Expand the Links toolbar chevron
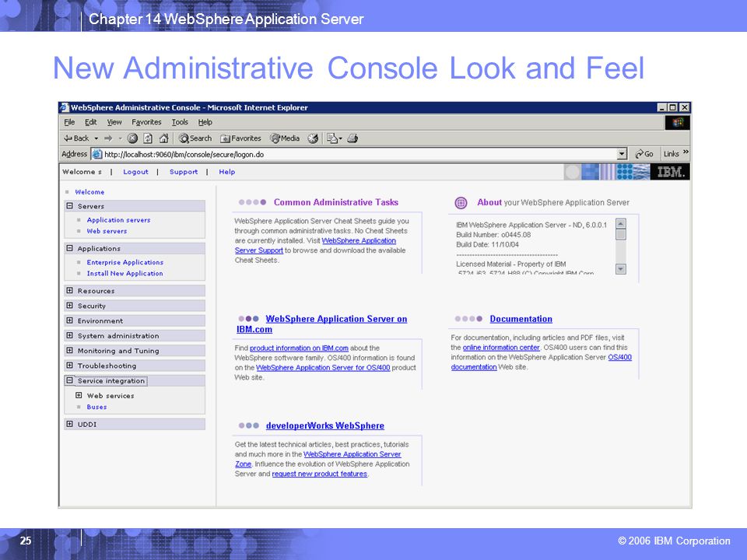Image resolution: width=747 pixels, height=560 pixels. coord(686,152)
